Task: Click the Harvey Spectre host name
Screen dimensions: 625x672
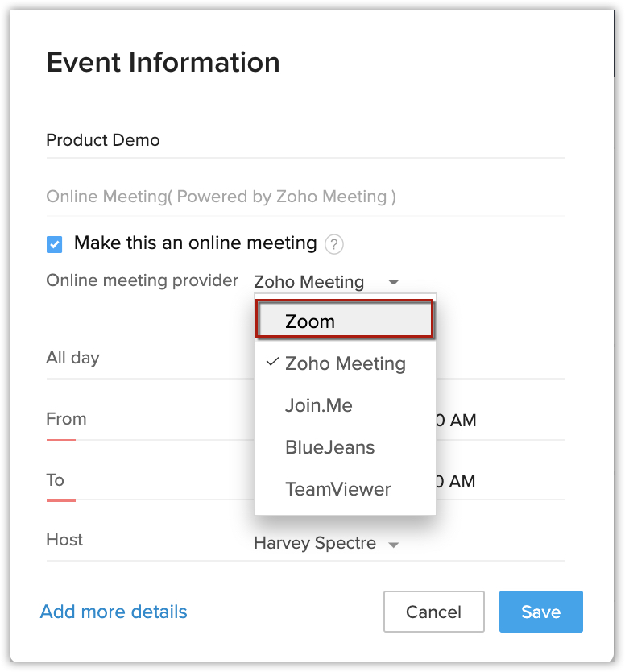Action: [315, 544]
